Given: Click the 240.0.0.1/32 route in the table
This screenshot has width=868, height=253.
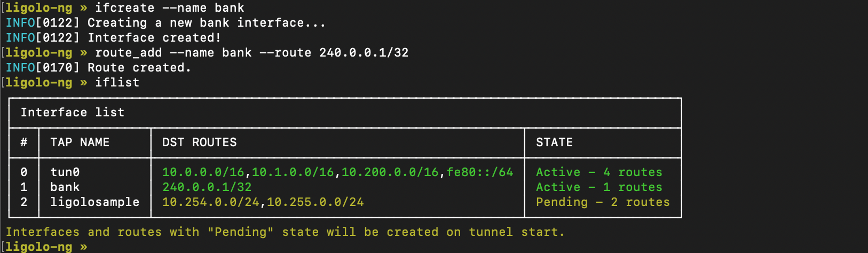Looking at the screenshot, I should (x=207, y=187).
